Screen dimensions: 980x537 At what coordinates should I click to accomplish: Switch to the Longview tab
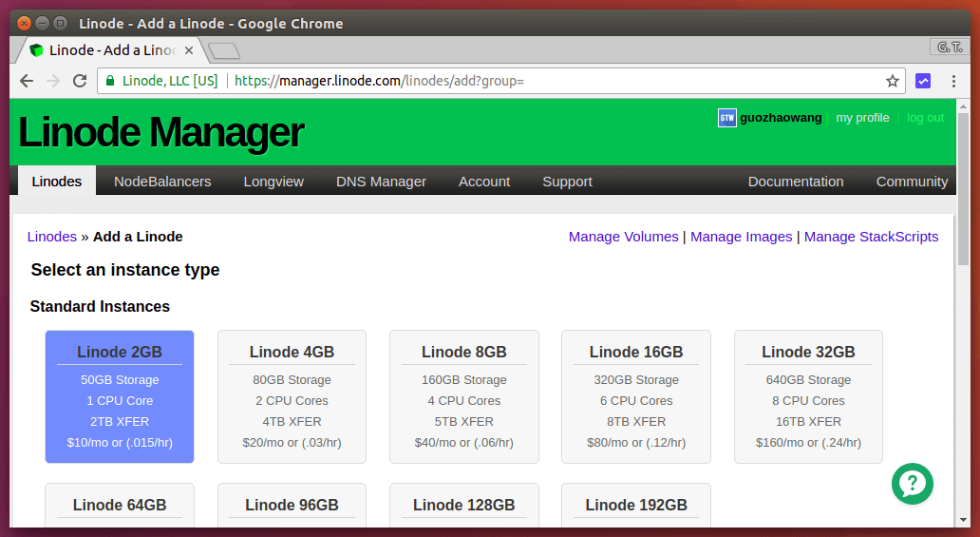273,181
